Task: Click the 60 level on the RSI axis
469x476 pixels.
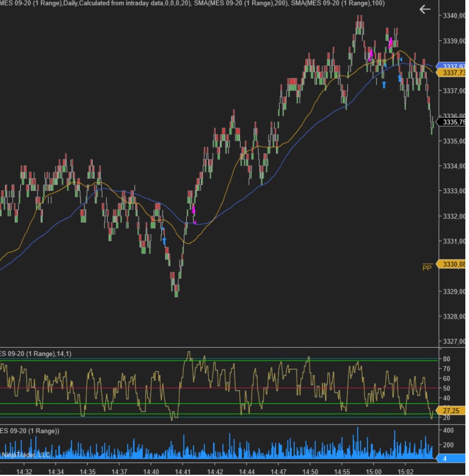Action: 446,378
